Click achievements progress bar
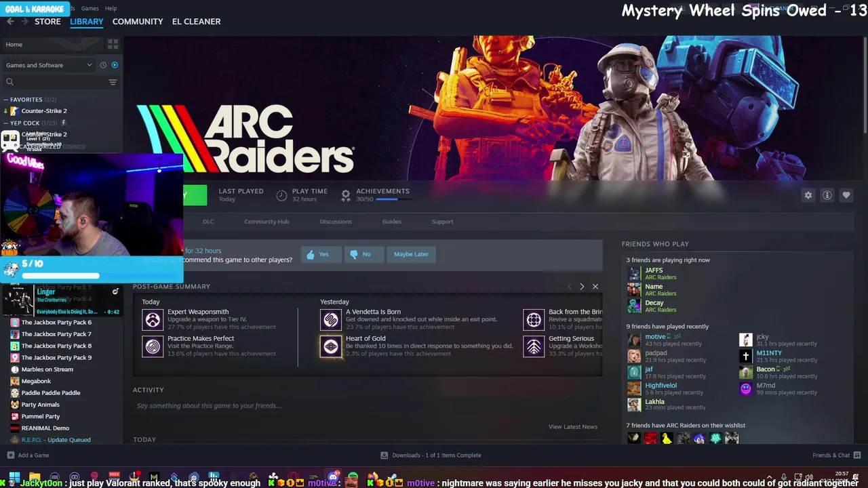Screen dimensions: 868x488 click(x=393, y=199)
